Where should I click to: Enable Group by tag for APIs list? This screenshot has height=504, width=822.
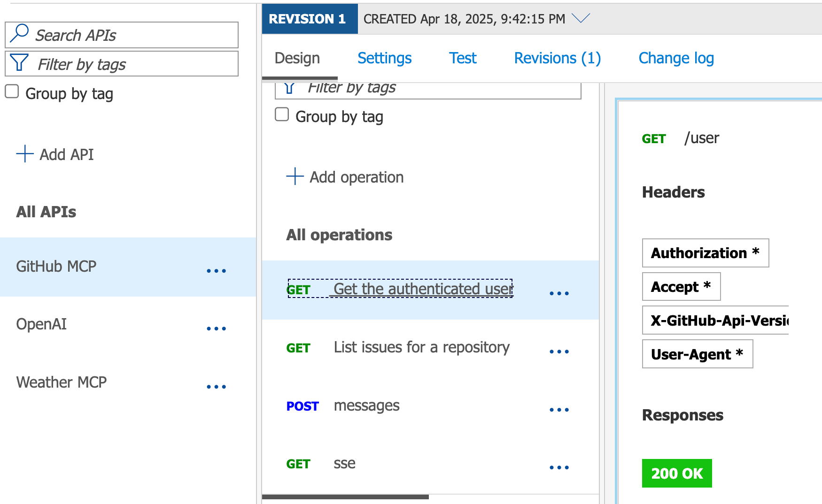tap(12, 91)
